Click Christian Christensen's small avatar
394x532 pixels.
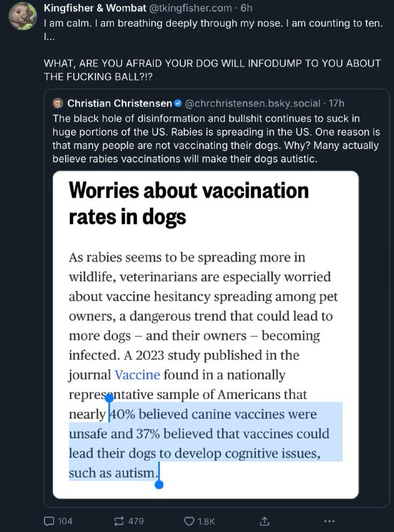(x=58, y=103)
